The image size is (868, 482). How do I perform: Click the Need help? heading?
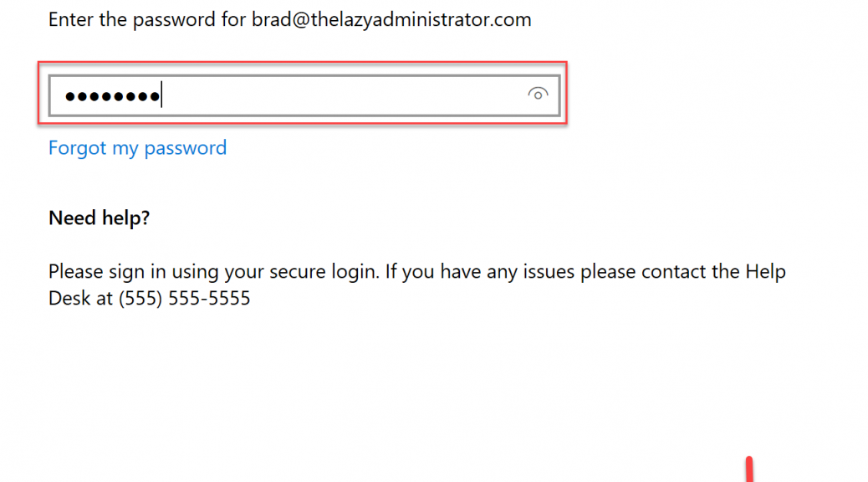[99, 218]
